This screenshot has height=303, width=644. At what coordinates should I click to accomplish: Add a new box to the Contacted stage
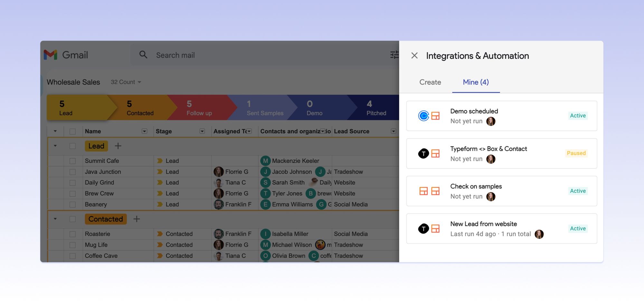(137, 219)
